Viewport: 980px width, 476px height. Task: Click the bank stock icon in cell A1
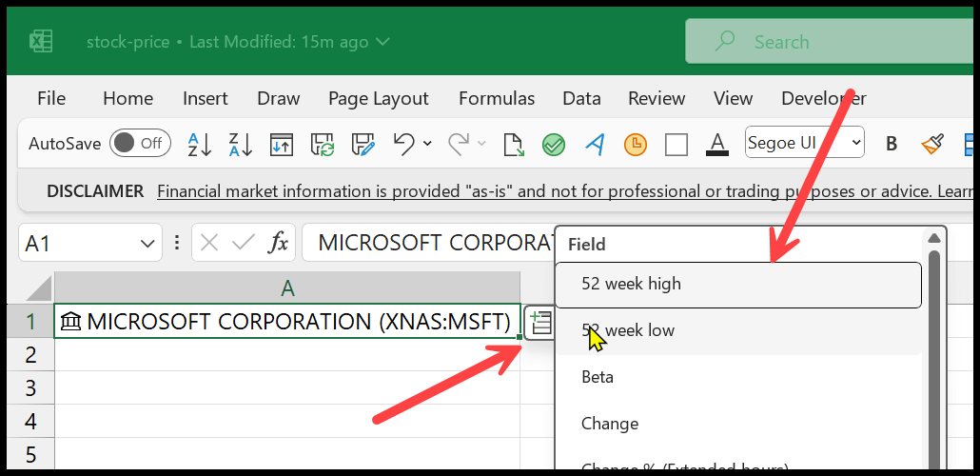coord(72,322)
